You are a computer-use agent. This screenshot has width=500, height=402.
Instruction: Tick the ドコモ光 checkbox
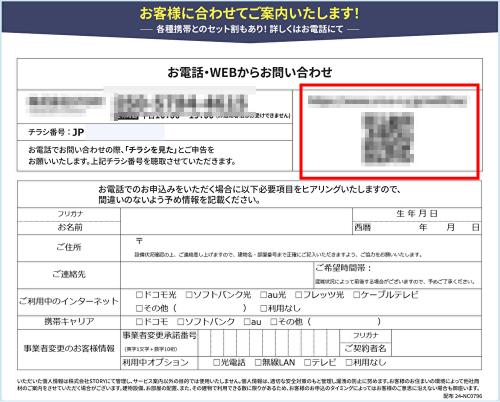[139, 295]
